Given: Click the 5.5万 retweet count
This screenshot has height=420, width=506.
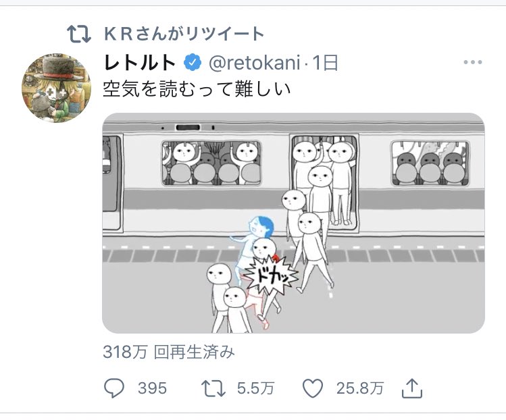Looking at the screenshot, I should click(255, 388).
